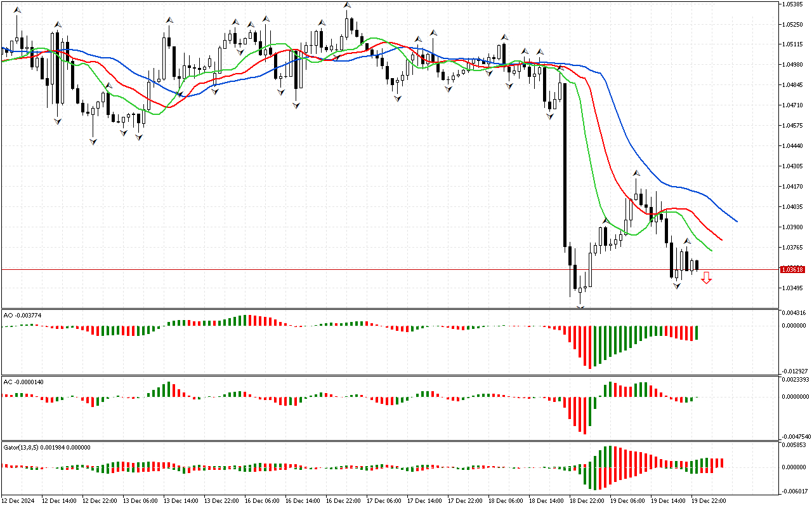Click the red down-arrow sell signal
The height and width of the screenshot is (508, 812).
[706, 277]
